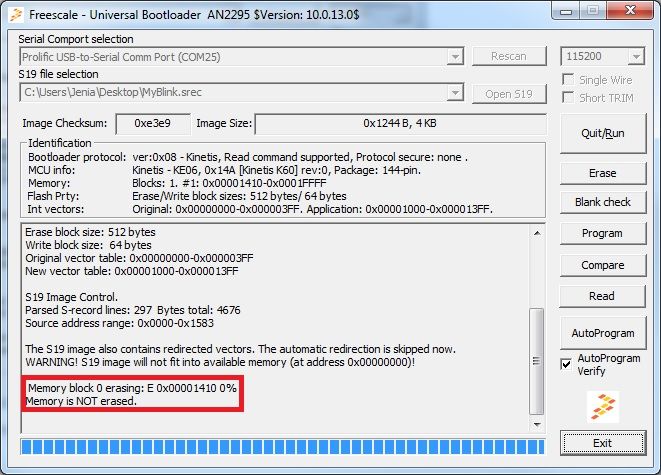
Task: Click the Image Size 0x1244 B field
Action: click(x=400, y=123)
